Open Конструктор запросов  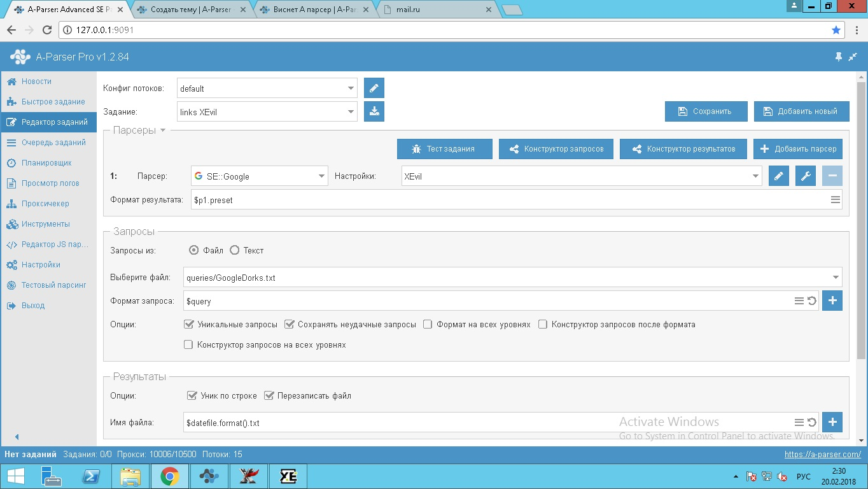click(556, 149)
